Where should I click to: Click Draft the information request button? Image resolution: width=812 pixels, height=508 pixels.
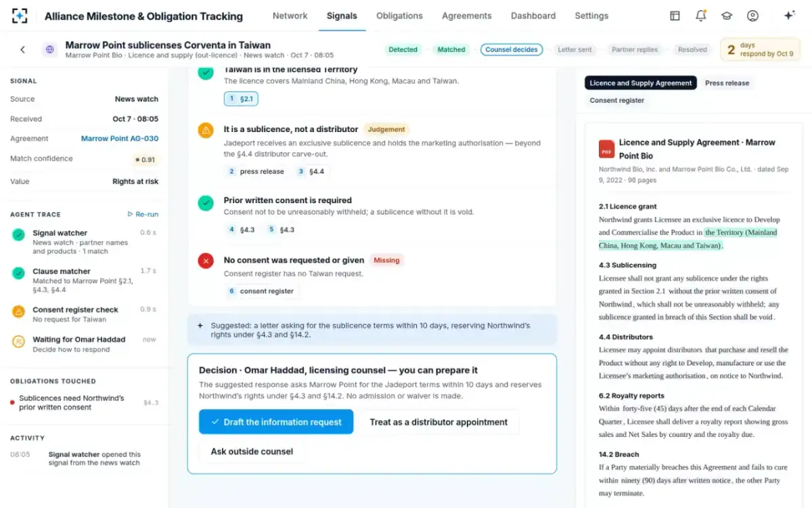[x=276, y=422]
